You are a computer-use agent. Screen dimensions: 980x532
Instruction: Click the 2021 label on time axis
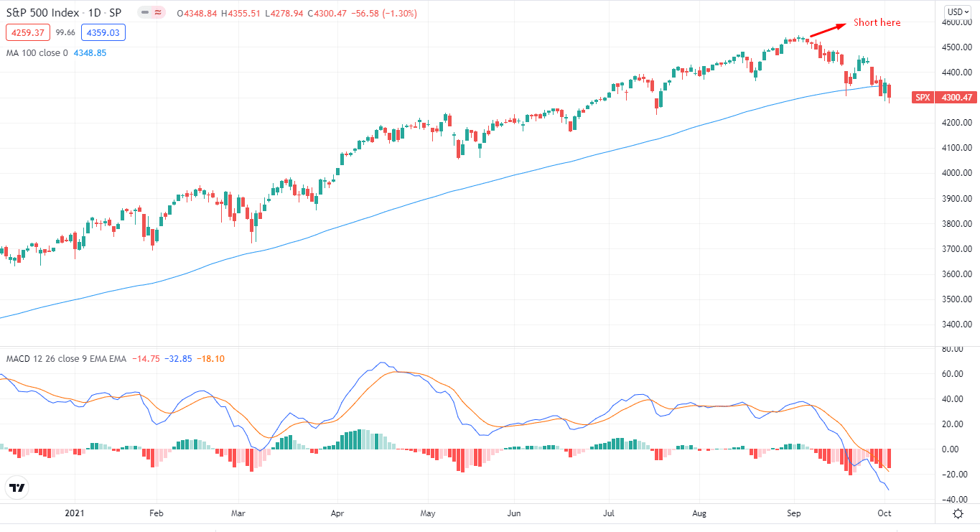pos(75,513)
